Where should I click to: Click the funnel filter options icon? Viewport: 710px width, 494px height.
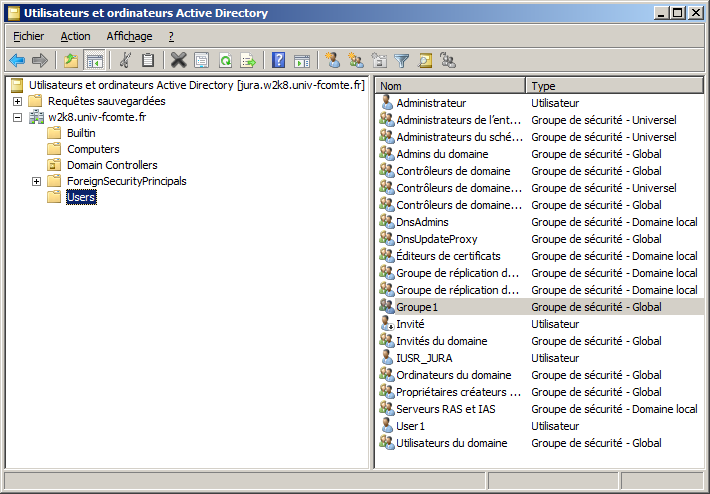[x=402, y=61]
